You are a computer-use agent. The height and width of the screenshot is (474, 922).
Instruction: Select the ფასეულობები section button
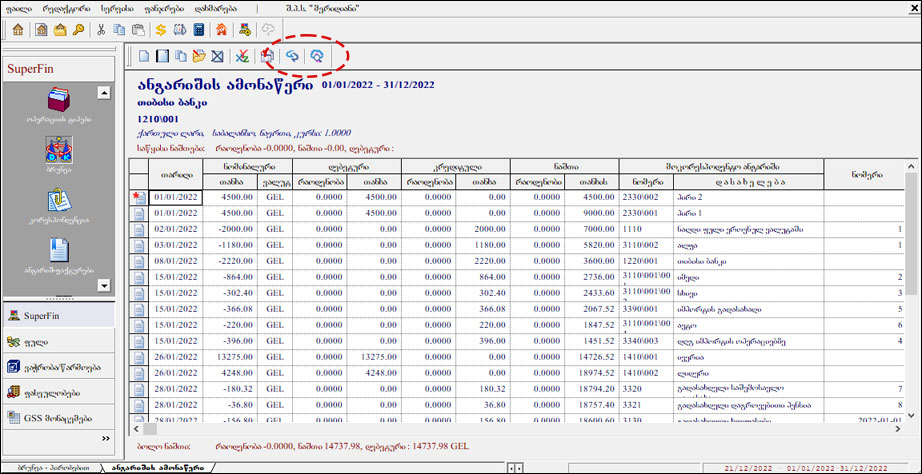pyautogui.click(x=58, y=392)
